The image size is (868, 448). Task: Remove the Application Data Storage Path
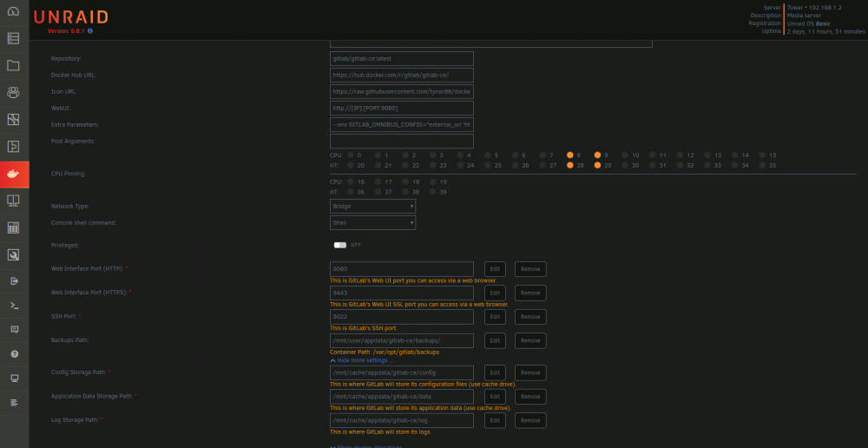(x=530, y=397)
